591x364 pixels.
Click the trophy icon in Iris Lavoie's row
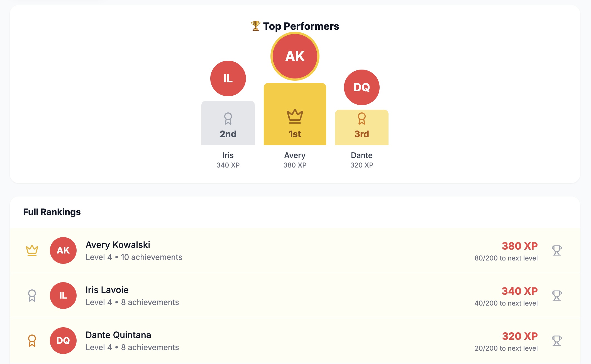pos(556,296)
